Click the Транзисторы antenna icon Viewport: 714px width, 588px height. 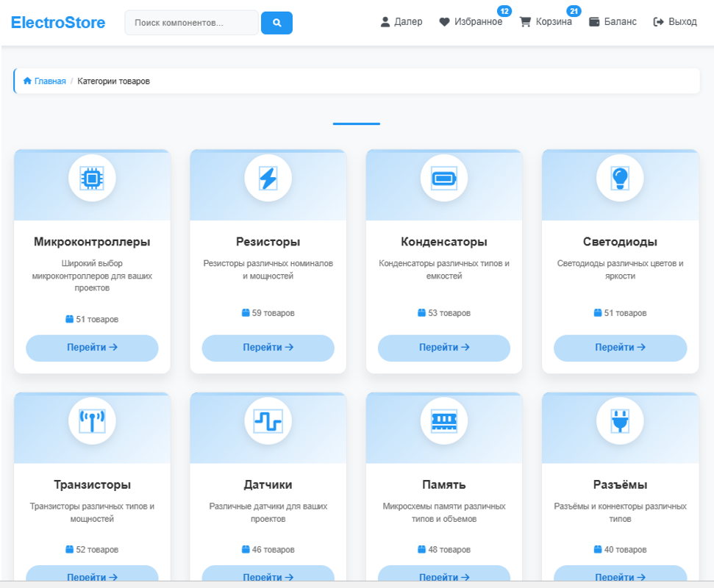(92, 421)
